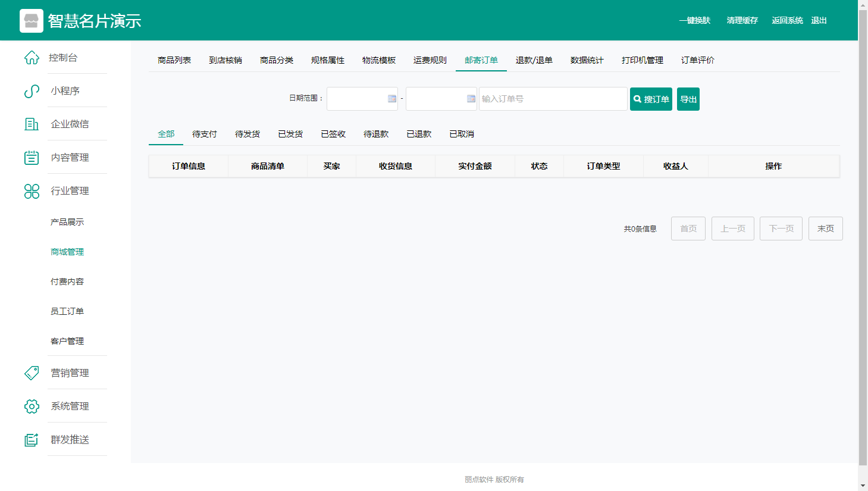Image resolution: width=868 pixels, height=491 pixels.
Task: Click scrollbar down arrow
Action: click(863, 486)
